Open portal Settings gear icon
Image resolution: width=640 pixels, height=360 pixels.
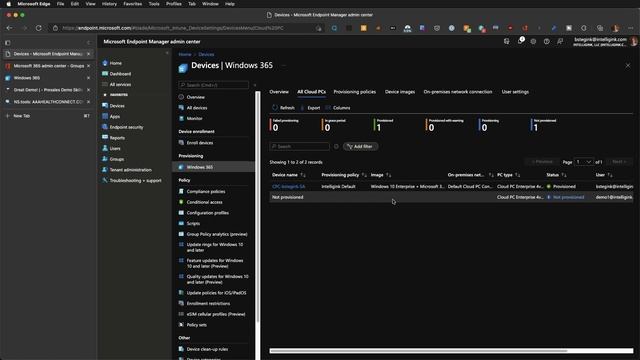[533, 41]
